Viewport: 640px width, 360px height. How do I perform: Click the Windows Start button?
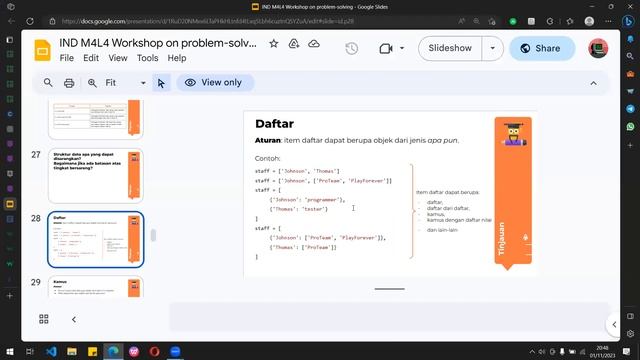pyautogui.click(x=10, y=351)
